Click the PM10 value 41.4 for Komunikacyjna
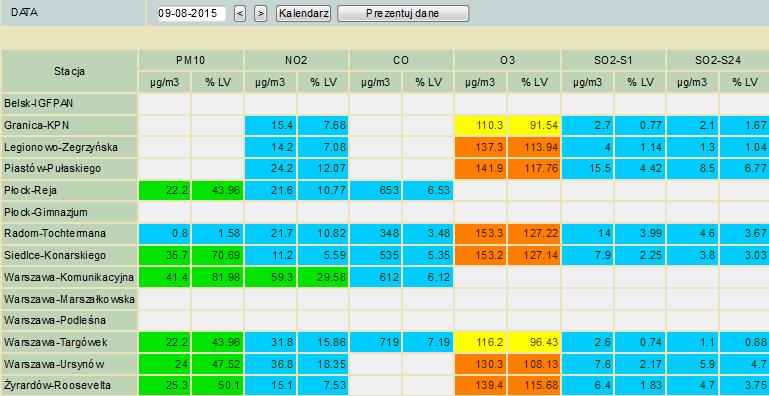Image resolution: width=769 pixels, height=396 pixels. pos(164,277)
